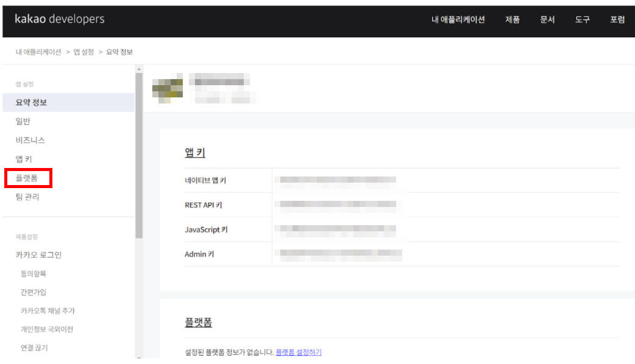This screenshot has width=635, height=364.
Task: Open 카카오톡 채널 추가 in the sidebar
Action: [x=48, y=310]
